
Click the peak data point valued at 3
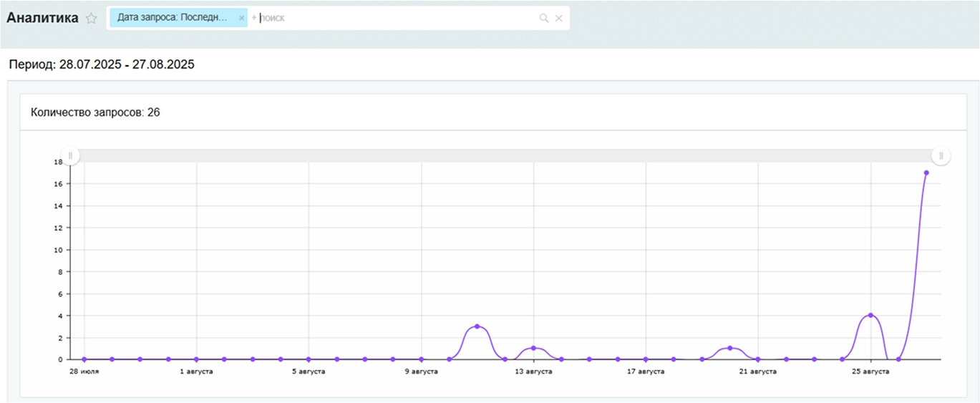[x=477, y=326]
